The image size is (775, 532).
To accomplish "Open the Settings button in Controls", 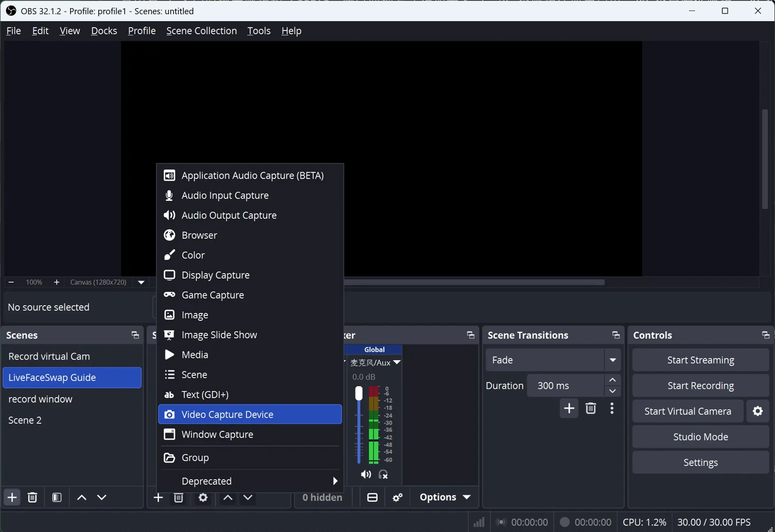I will (700, 462).
